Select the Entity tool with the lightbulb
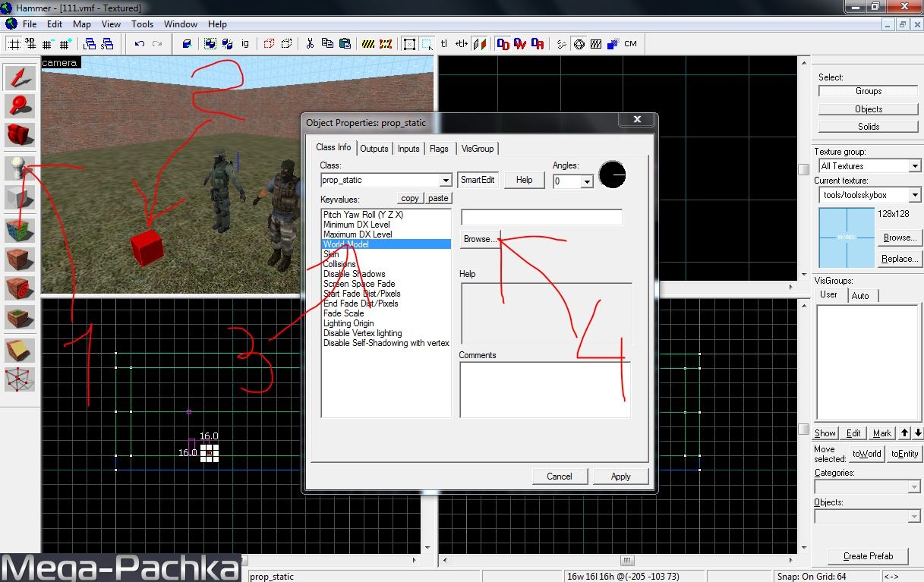This screenshot has height=582, width=924. tap(20, 168)
